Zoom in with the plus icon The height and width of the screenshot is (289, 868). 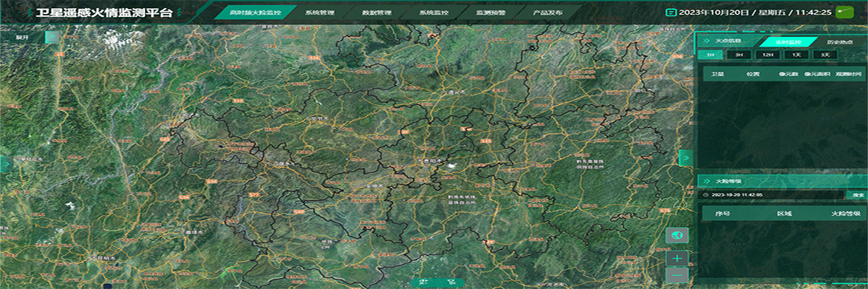point(677,258)
